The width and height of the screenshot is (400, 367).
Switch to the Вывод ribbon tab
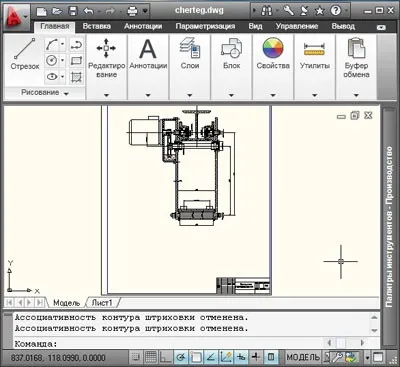343,26
